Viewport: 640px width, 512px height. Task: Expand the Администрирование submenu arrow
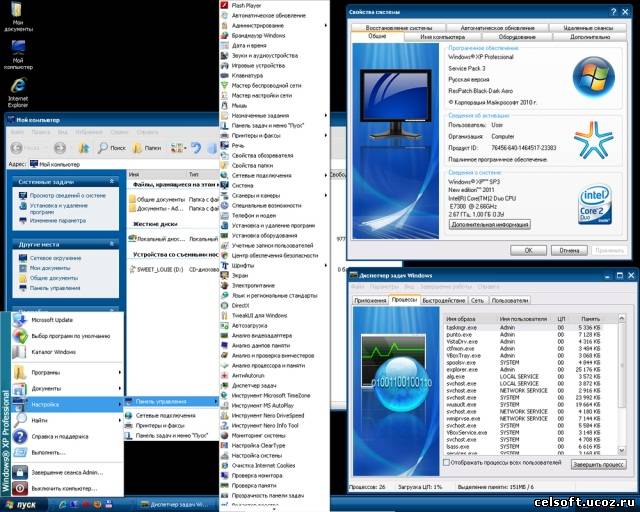coord(325,25)
